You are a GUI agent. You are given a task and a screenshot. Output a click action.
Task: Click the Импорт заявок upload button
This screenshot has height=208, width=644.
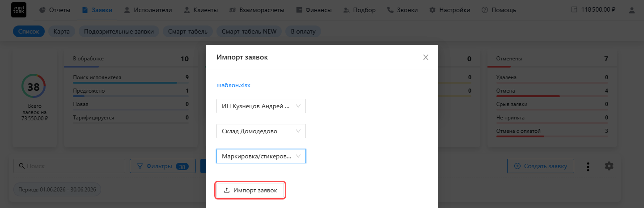[x=250, y=191]
